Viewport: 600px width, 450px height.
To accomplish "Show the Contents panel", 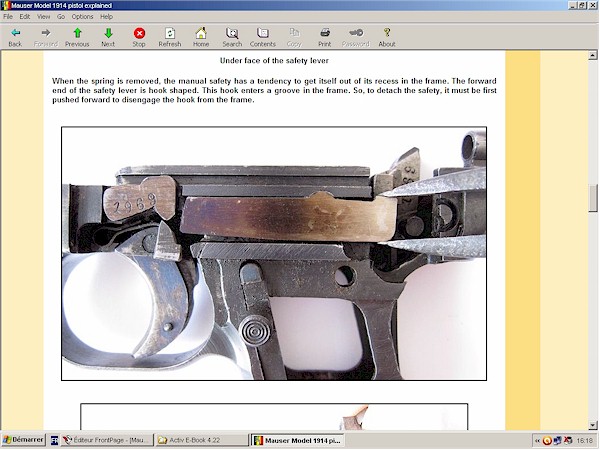I will tap(263, 37).
